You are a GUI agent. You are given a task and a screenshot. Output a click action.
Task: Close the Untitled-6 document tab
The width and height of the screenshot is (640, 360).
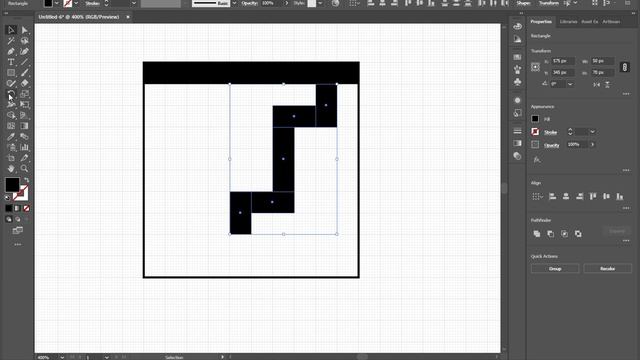point(128,17)
